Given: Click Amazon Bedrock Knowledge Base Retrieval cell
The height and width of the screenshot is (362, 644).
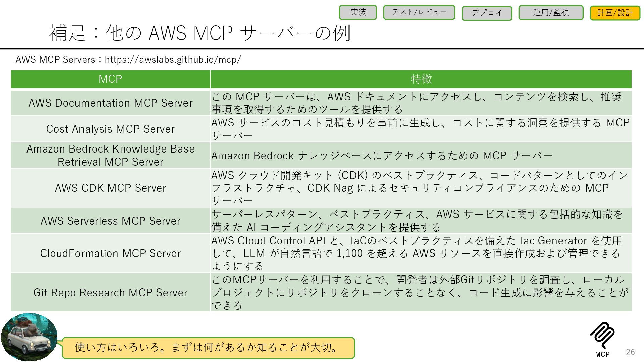Looking at the screenshot, I should click(110, 155).
